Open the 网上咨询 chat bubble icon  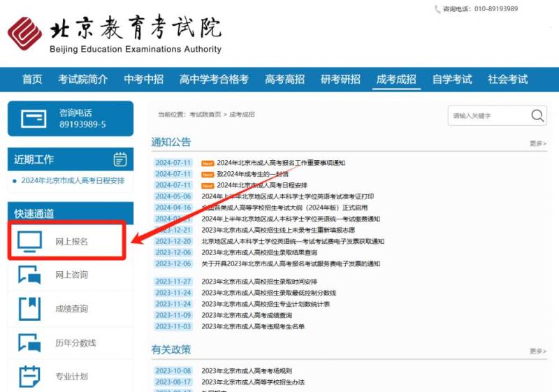pyautogui.click(x=29, y=274)
